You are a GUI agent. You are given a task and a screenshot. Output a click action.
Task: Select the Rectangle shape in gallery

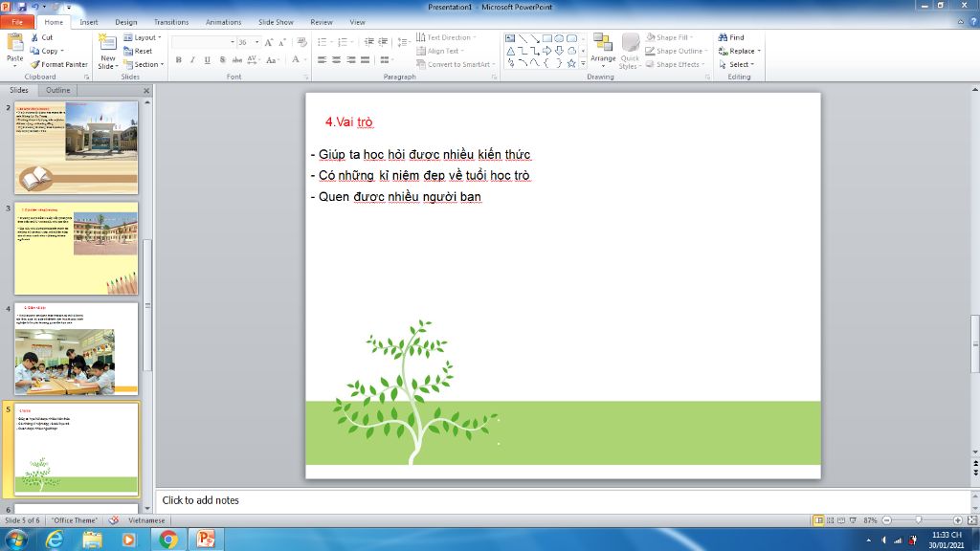tap(546, 38)
